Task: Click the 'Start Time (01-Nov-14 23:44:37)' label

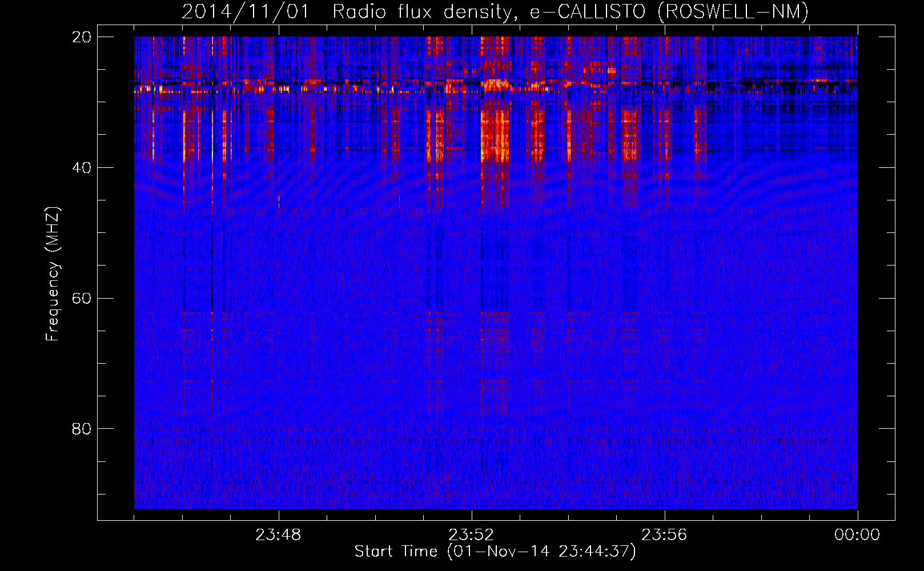Action: click(x=495, y=552)
